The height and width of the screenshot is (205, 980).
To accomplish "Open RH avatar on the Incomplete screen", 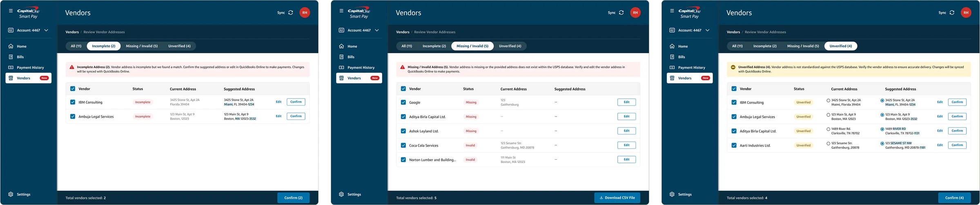I will point(305,13).
